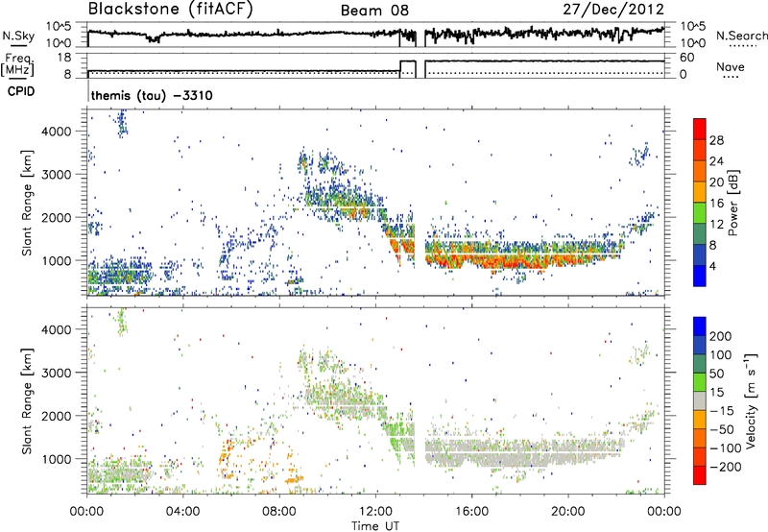Click the "16" Power colorbar value
Image resolution: width=768 pixels, height=532 pixels.
(x=716, y=204)
